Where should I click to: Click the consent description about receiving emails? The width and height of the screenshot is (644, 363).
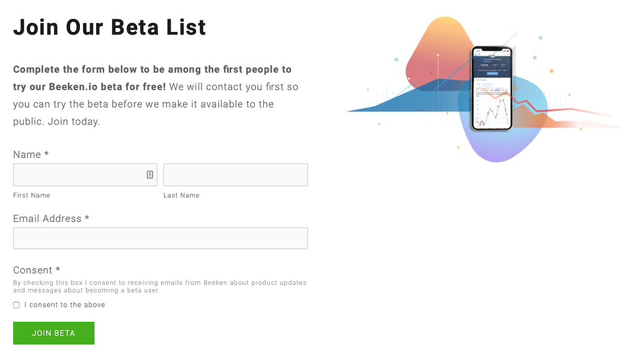click(x=160, y=286)
